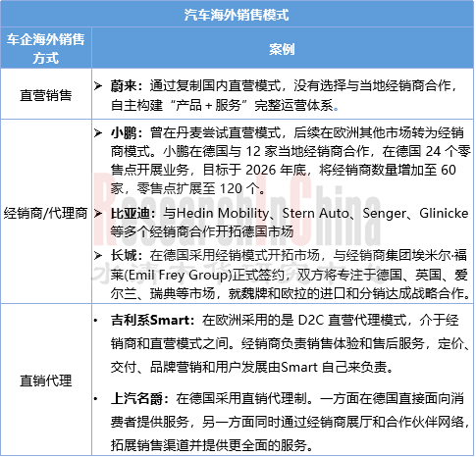Click the text Senger in 比亚迪 row
This screenshot has height=457, width=476.
(x=384, y=213)
